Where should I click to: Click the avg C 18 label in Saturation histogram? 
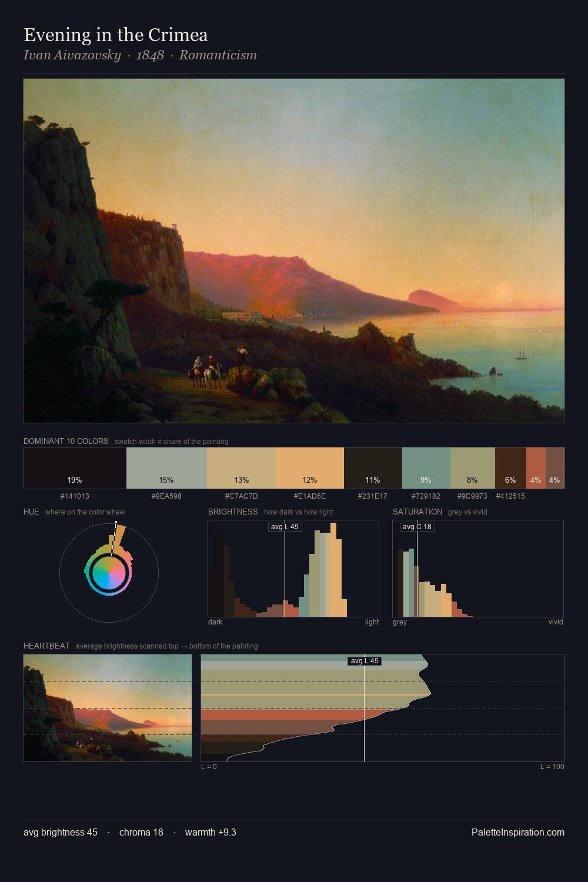click(x=417, y=527)
